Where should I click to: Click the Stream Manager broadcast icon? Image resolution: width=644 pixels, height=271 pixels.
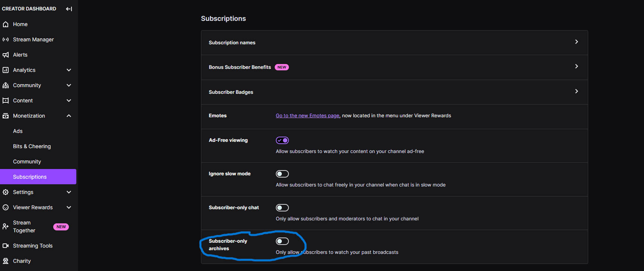(6, 39)
